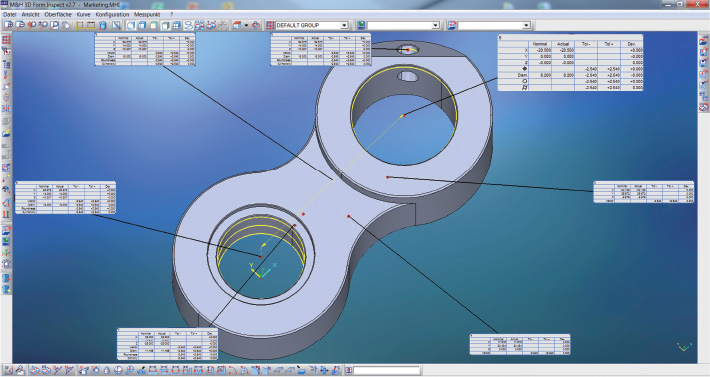Click the red-blue icon before the last combo box

pyautogui.click(x=451, y=25)
